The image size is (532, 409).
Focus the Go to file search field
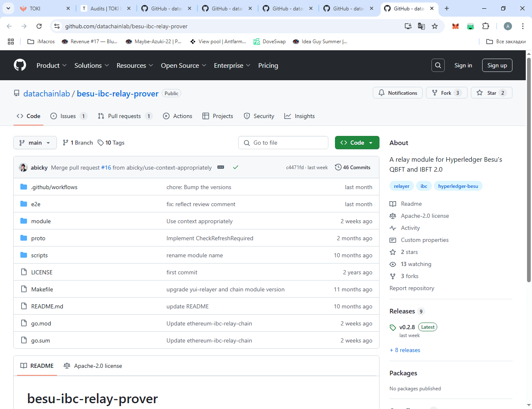[x=283, y=143]
